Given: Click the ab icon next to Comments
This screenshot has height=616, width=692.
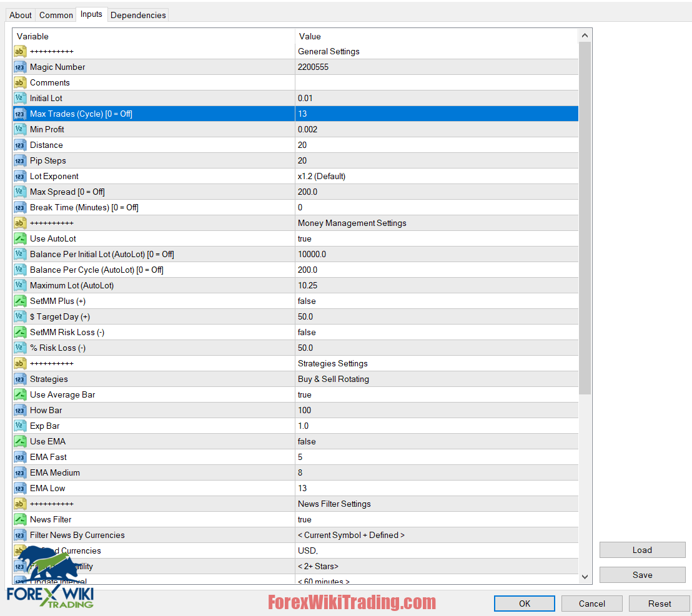Looking at the screenshot, I should tap(19, 82).
